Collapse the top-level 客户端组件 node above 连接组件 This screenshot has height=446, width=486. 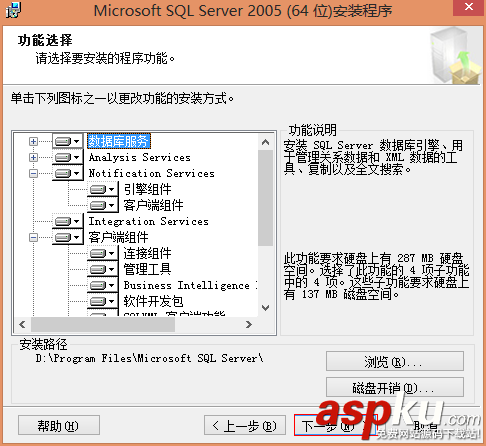(33, 237)
